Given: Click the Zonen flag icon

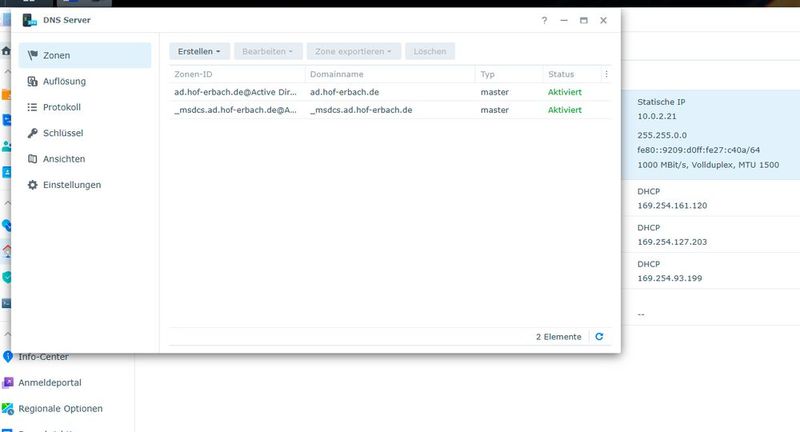Looking at the screenshot, I should pyautogui.click(x=33, y=55).
